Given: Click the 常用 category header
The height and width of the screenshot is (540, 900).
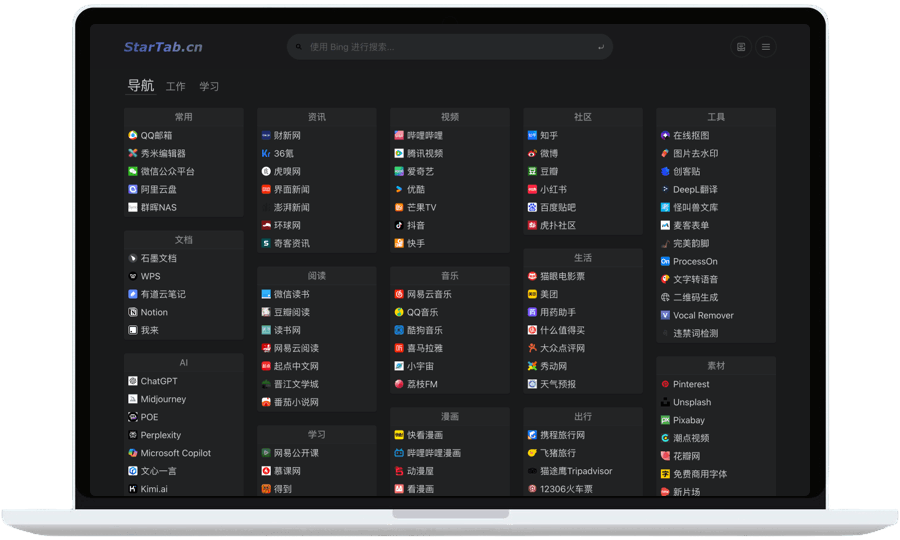Looking at the screenshot, I should [184, 117].
